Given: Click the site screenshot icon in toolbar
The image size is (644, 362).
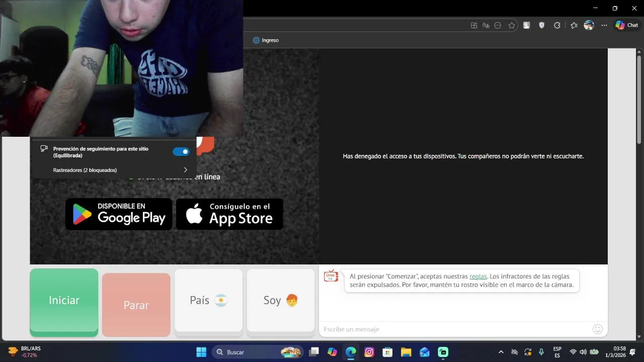Looking at the screenshot, I should click(x=526, y=25).
